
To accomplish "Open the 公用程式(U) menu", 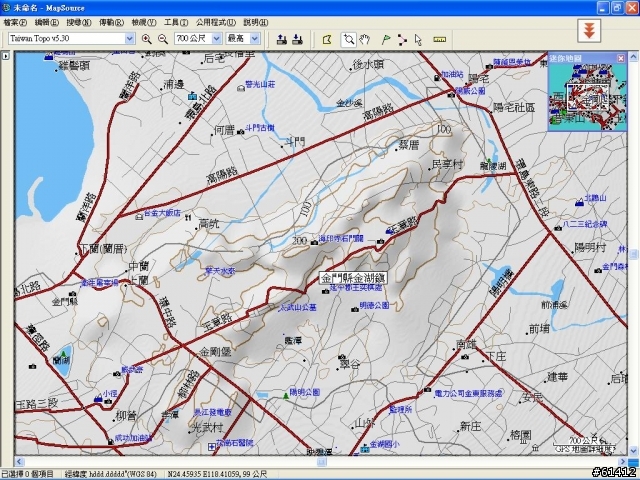I will 216,22.
